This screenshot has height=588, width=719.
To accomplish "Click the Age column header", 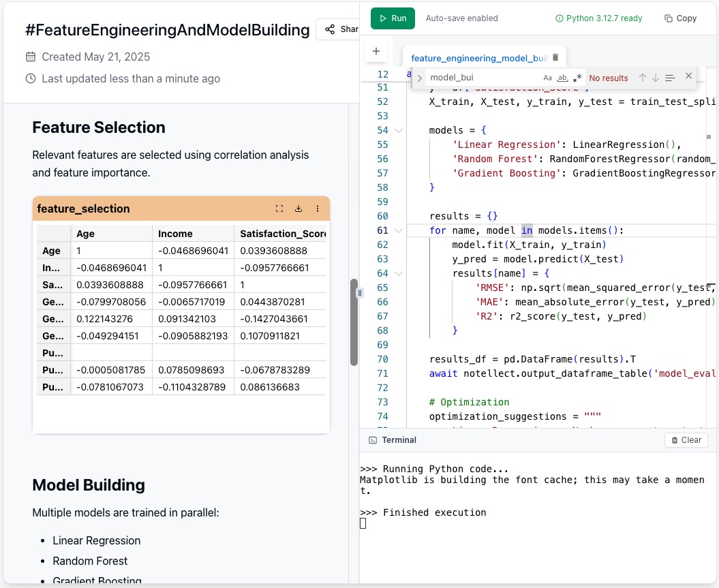I will pos(111,234).
